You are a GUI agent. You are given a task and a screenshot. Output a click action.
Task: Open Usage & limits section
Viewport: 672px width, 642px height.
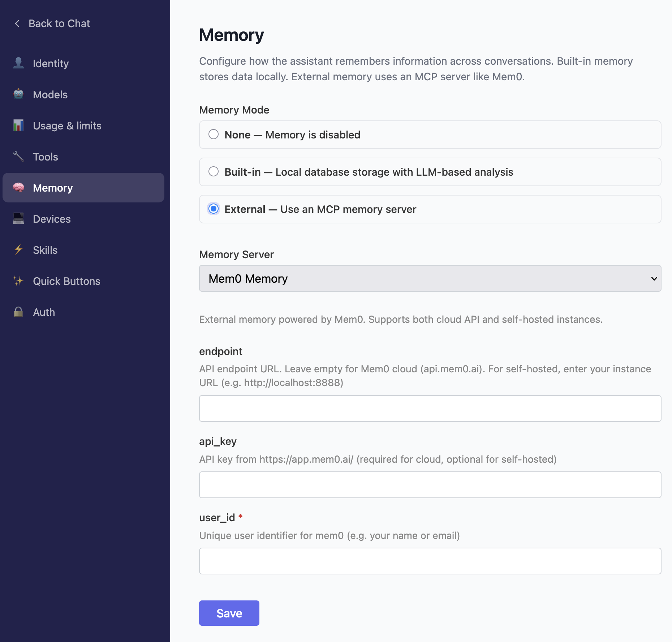pos(83,125)
